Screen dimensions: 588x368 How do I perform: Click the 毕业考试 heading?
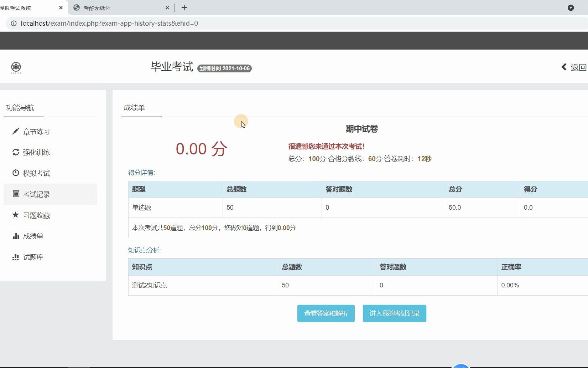[x=172, y=67]
